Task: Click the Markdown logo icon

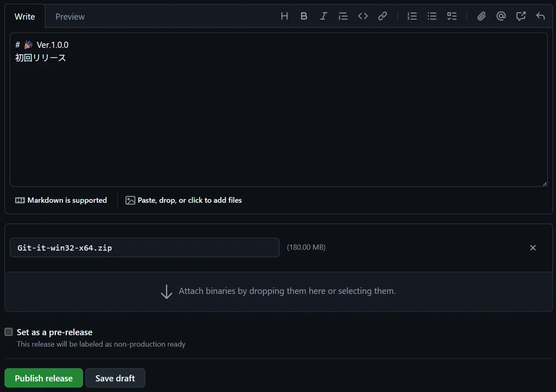Action: point(20,200)
